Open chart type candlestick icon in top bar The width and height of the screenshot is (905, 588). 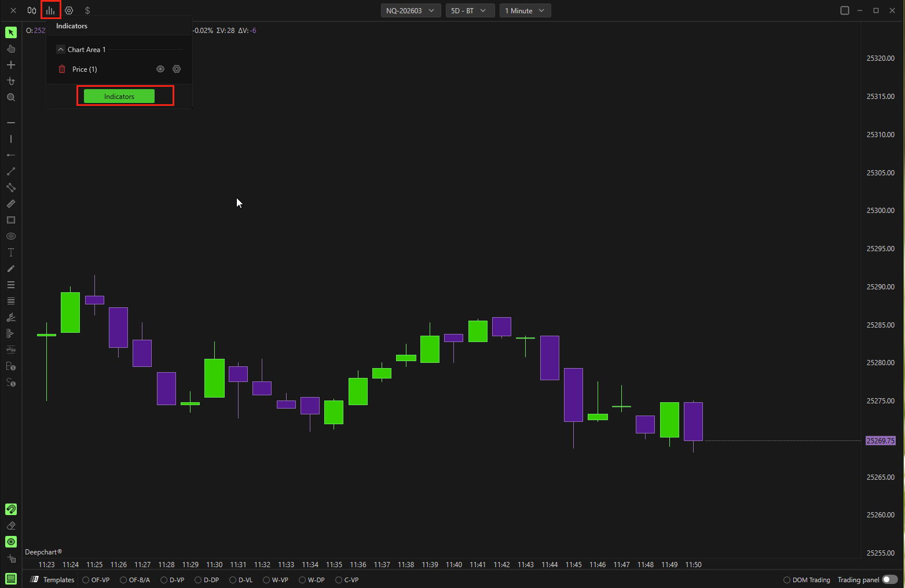click(x=32, y=10)
